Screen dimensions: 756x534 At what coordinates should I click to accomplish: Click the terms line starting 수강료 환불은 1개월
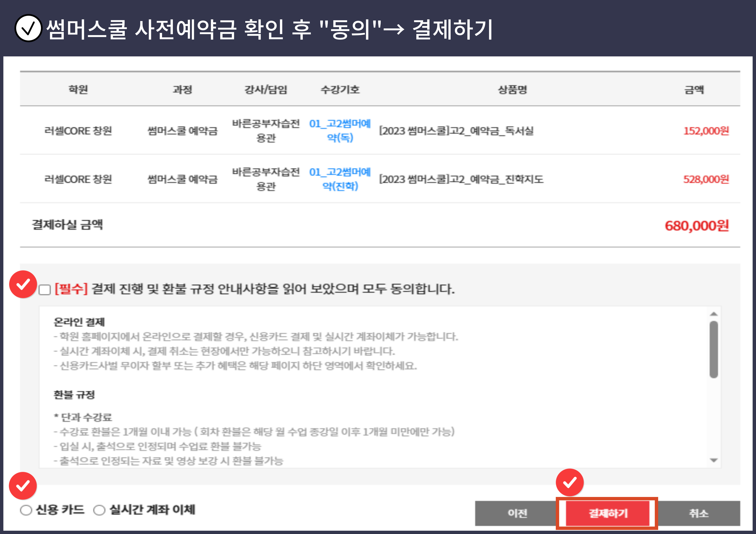point(254,432)
